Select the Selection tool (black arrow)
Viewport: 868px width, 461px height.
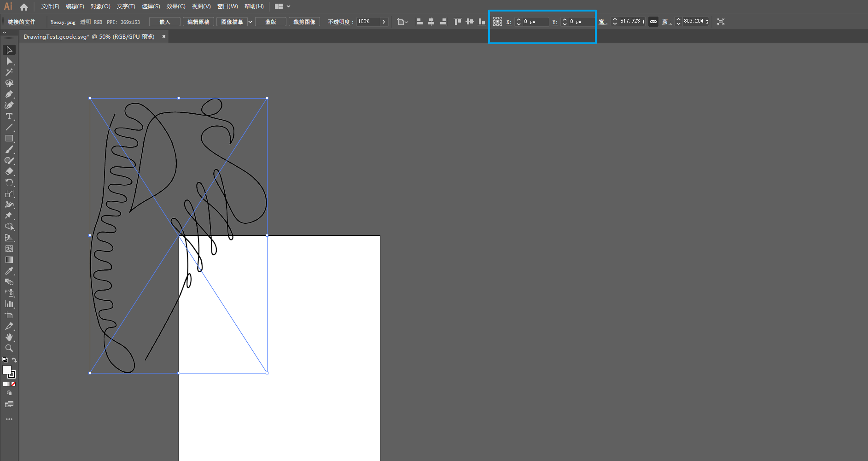9,50
